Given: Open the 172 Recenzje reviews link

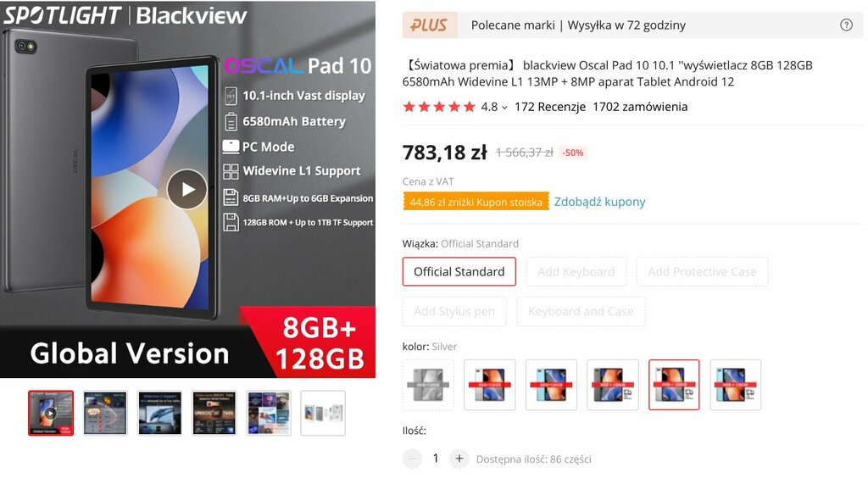Looking at the screenshot, I should coord(549,107).
